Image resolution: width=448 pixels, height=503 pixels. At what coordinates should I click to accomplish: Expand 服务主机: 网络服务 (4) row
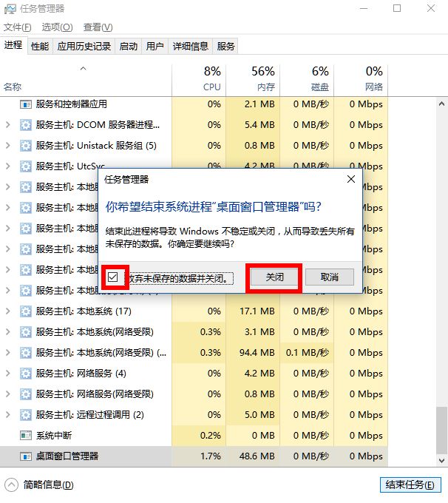[8, 373]
